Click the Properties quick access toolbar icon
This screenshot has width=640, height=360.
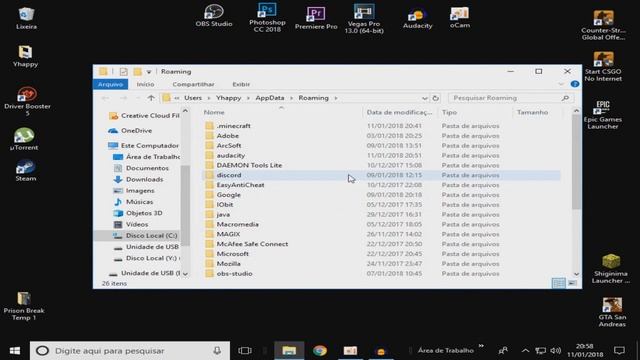123,71
